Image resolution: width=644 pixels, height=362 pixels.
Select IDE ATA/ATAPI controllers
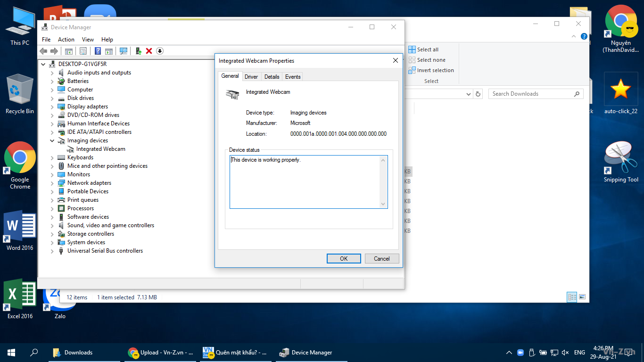(99, 132)
